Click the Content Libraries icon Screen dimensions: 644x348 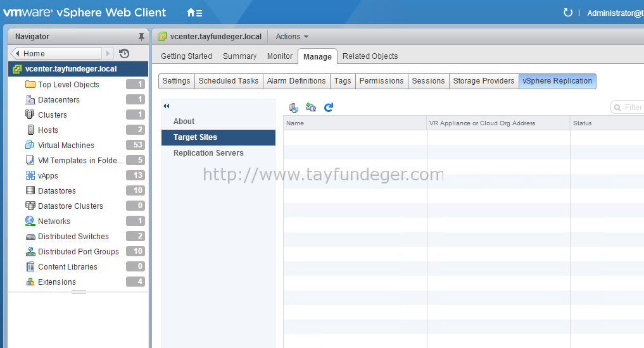[x=30, y=266]
